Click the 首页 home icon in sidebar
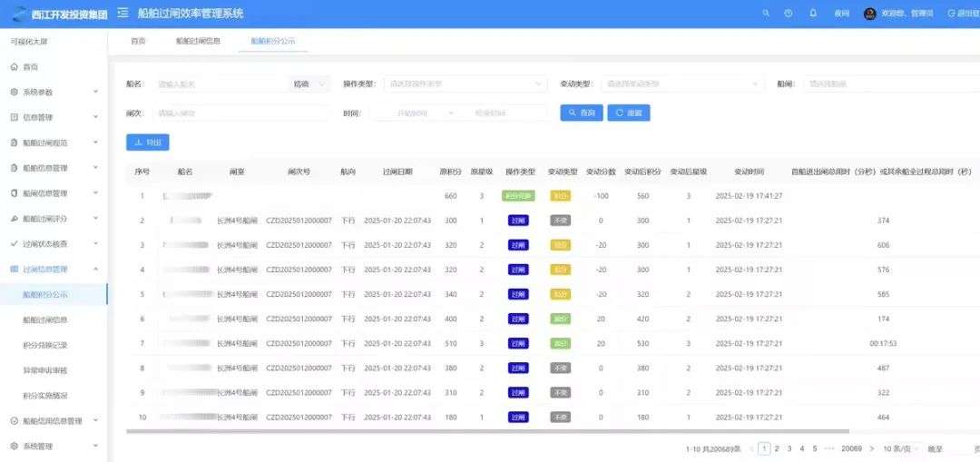This screenshot has height=462, width=980. (14, 67)
